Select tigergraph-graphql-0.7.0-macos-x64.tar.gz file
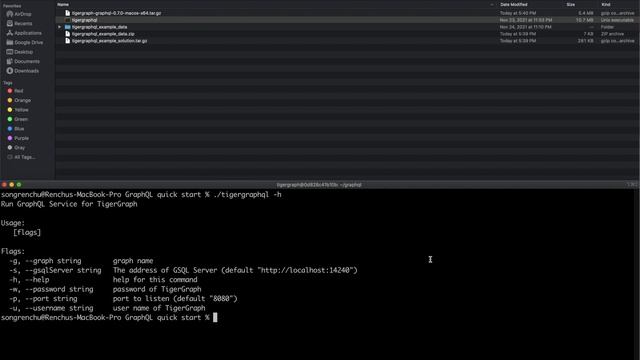The width and height of the screenshot is (640, 360). pos(116,13)
